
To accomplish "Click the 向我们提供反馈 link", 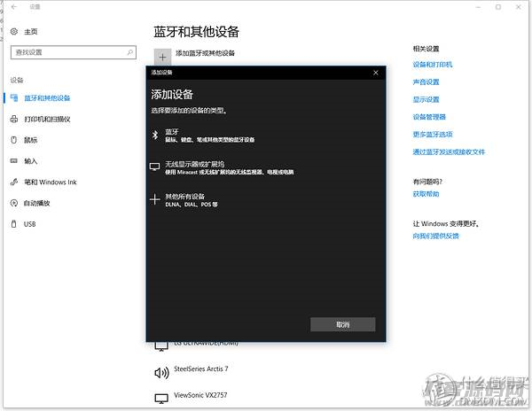I will coord(435,236).
